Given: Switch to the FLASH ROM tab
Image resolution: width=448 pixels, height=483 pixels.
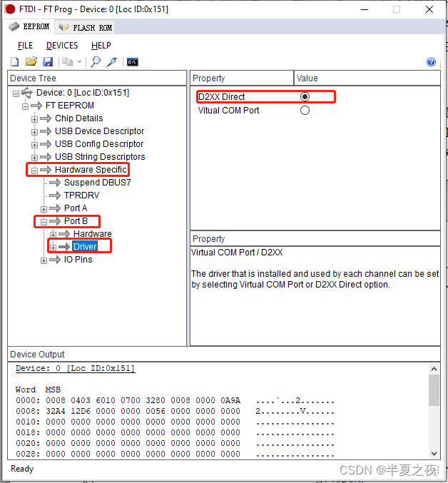Looking at the screenshot, I should 85,27.
